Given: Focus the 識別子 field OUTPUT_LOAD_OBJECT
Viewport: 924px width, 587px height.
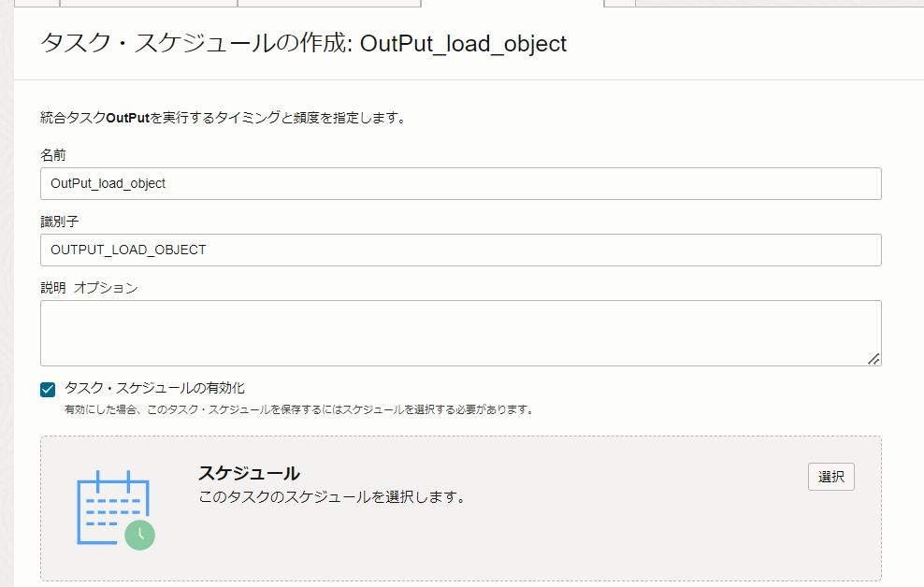Looking at the screenshot, I should tap(461, 251).
